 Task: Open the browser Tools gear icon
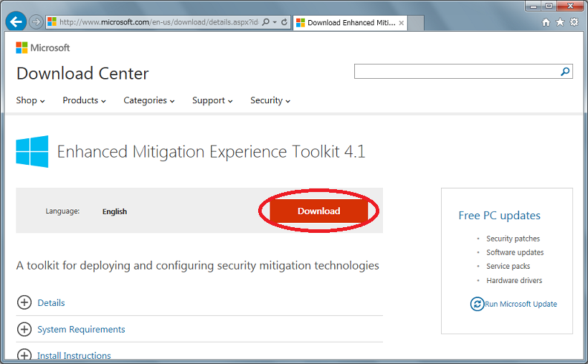(574, 22)
